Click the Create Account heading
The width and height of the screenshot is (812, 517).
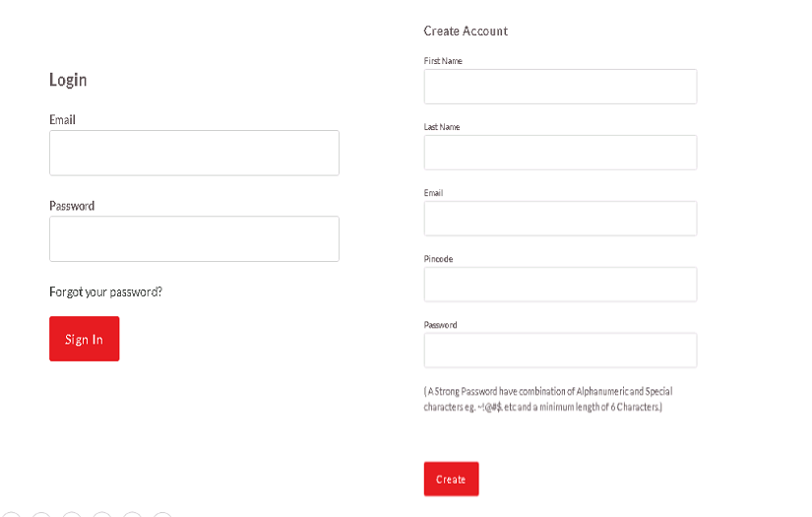coord(466,32)
